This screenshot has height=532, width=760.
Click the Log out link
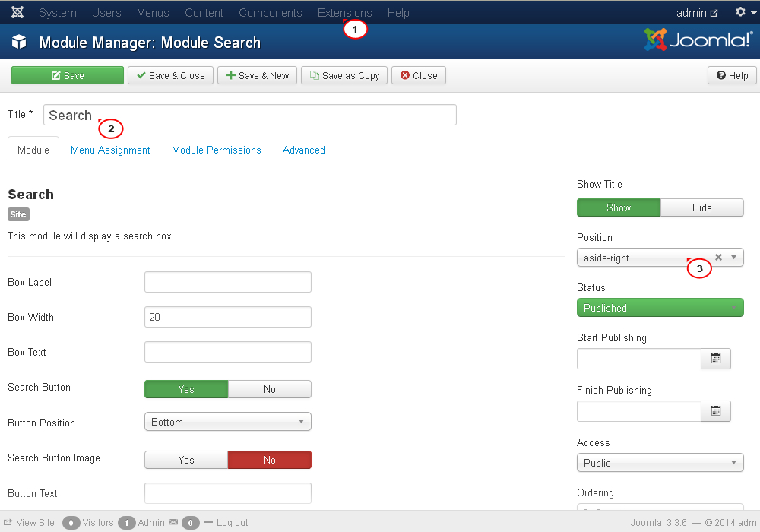point(232,523)
